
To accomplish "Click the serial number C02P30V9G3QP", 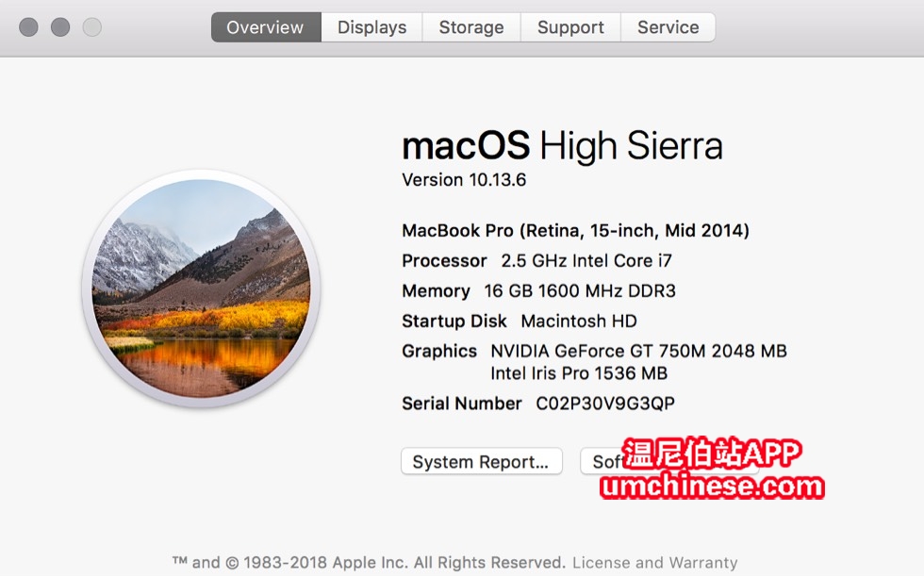I will pyautogui.click(x=605, y=404).
